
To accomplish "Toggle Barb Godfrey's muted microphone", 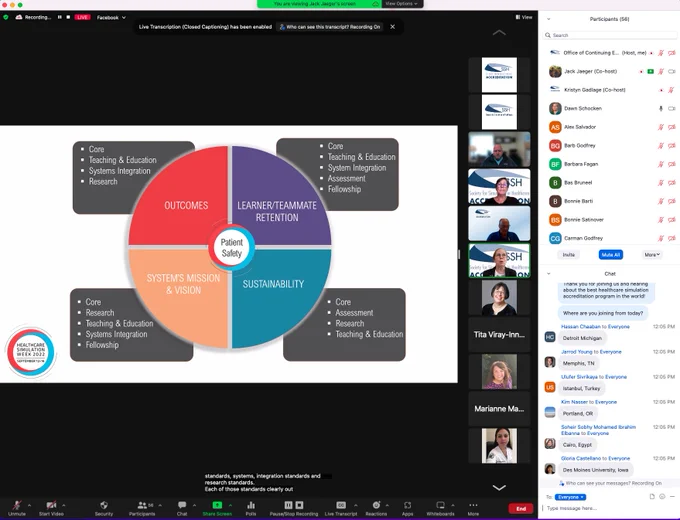I will coord(660,146).
